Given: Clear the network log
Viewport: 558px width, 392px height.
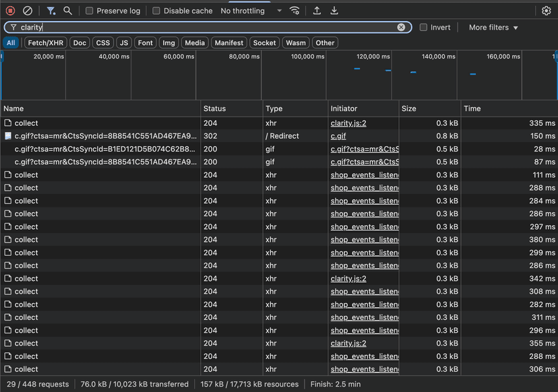Looking at the screenshot, I should point(28,11).
